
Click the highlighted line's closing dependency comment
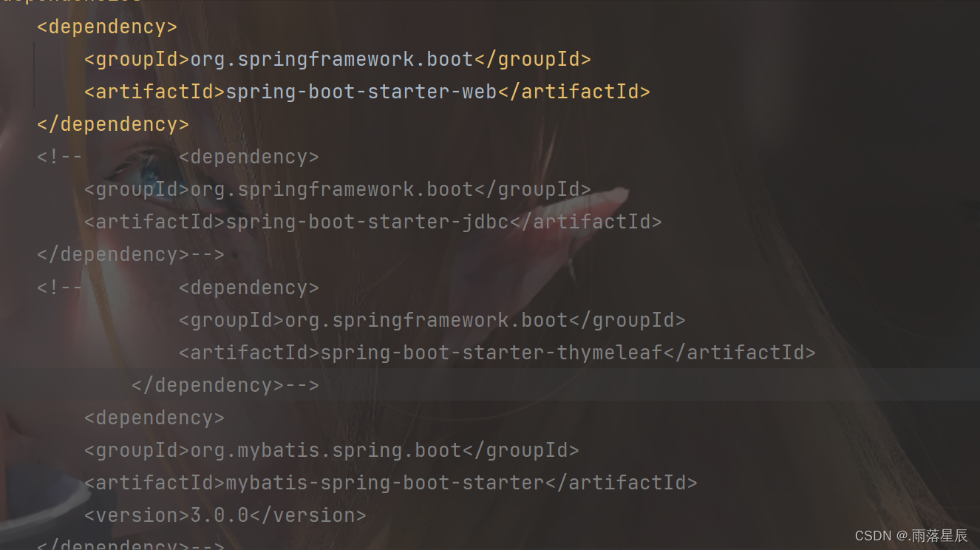click(225, 385)
